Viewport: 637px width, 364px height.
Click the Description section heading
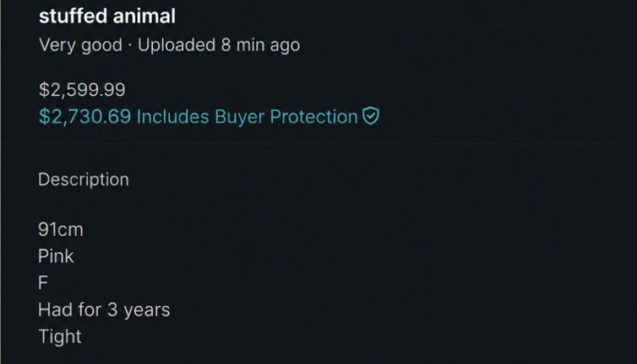[x=84, y=180]
